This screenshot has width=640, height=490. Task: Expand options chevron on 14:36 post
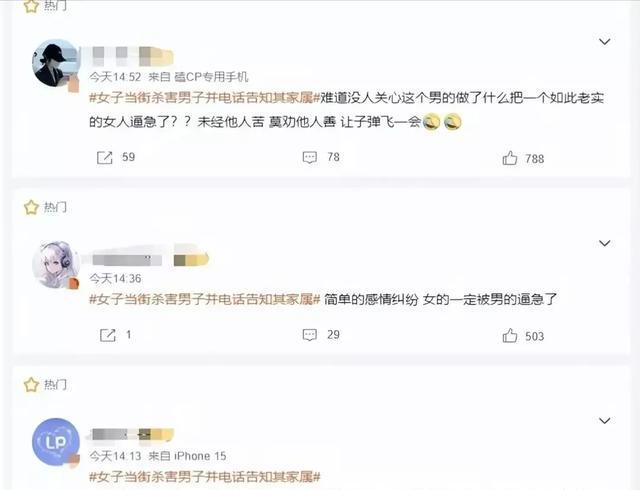[x=604, y=243]
